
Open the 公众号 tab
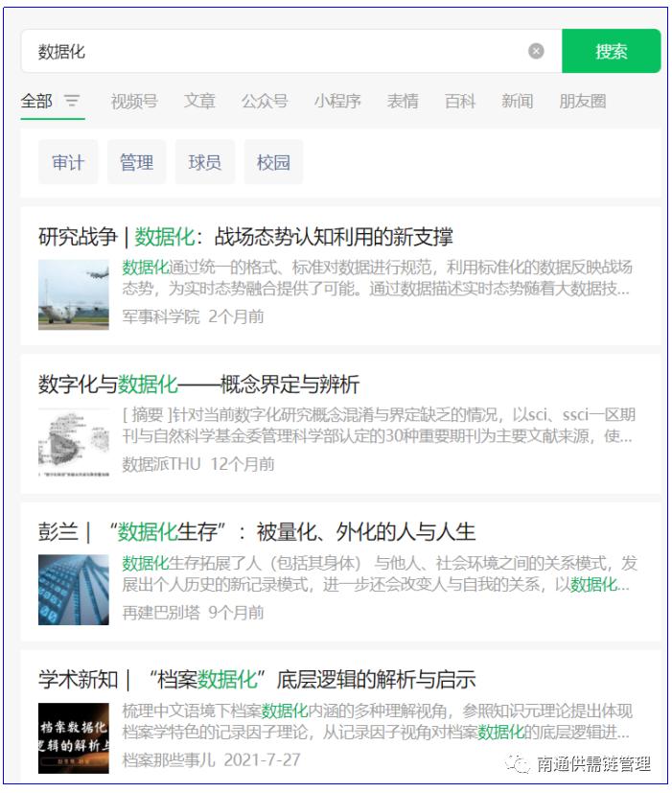click(x=265, y=101)
